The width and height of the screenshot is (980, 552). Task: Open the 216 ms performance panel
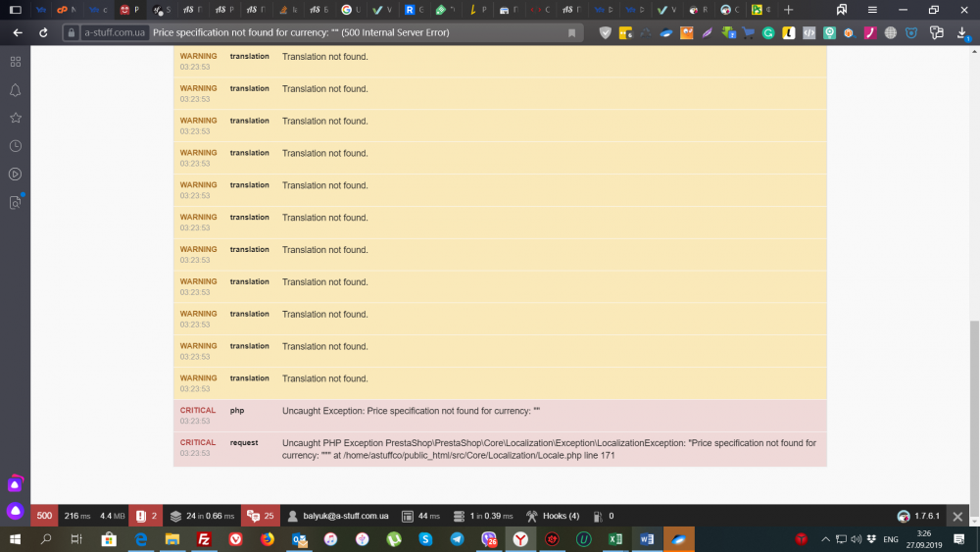tap(76, 517)
